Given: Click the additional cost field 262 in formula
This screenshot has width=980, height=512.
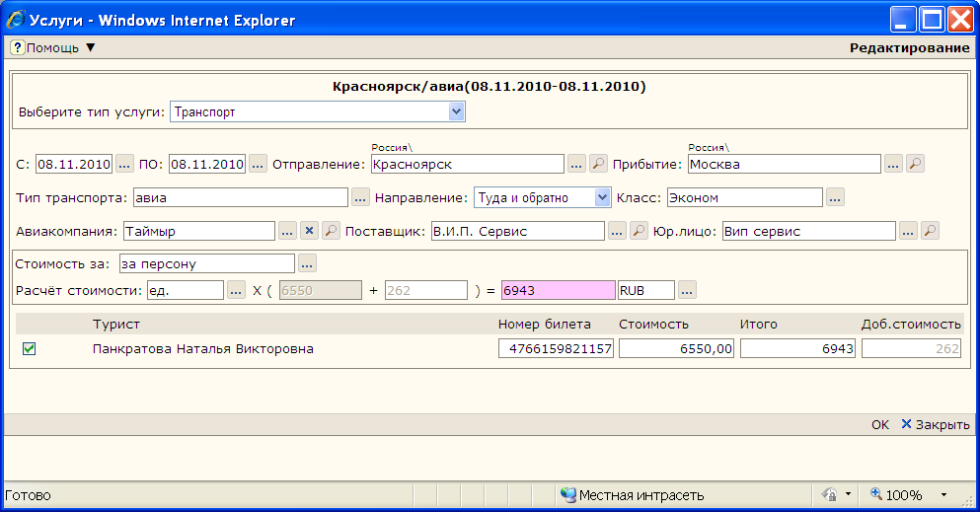Looking at the screenshot, I should pyautogui.click(x=426, y=290).
